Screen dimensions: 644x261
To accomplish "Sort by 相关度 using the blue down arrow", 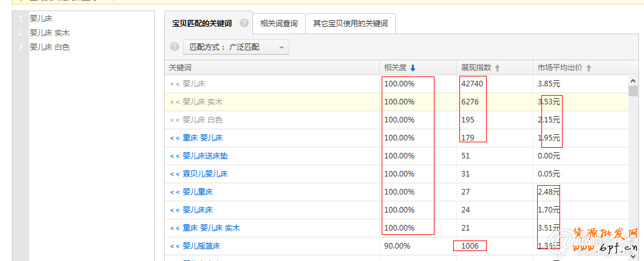I will click(413, 68).
